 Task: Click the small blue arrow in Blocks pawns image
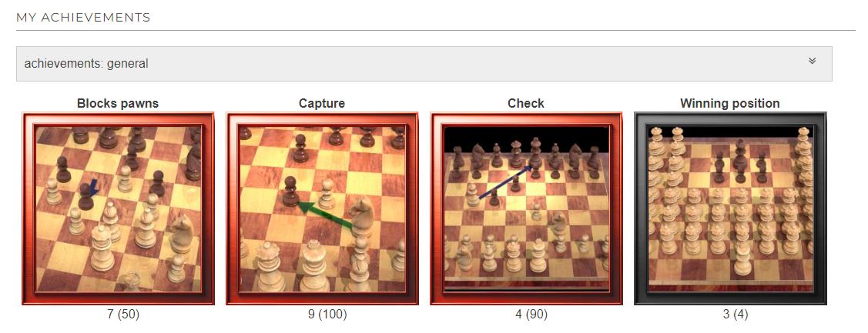92,187
